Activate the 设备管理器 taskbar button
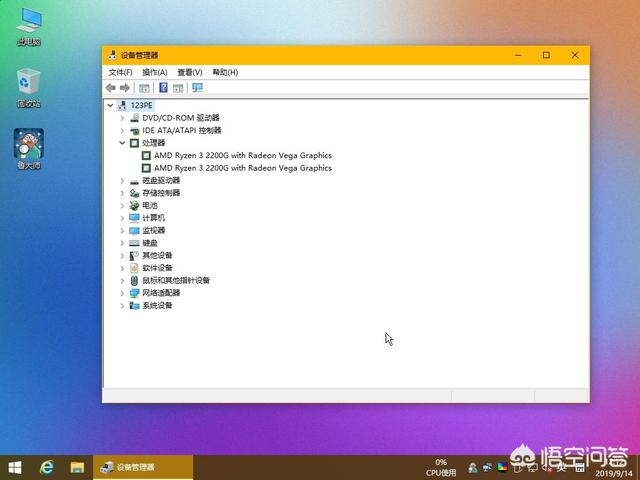The width and height of the screenshot is (640, 480). pyautogui.click(x=143, y=467)
